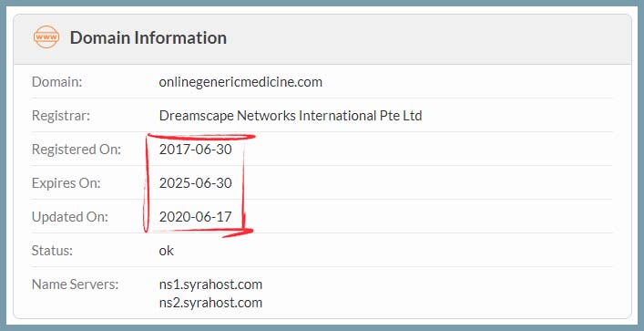Viewport: 644px width, 331px height.
Task: Select the 2020-06-17 updated date
Action: pos(196,217)
